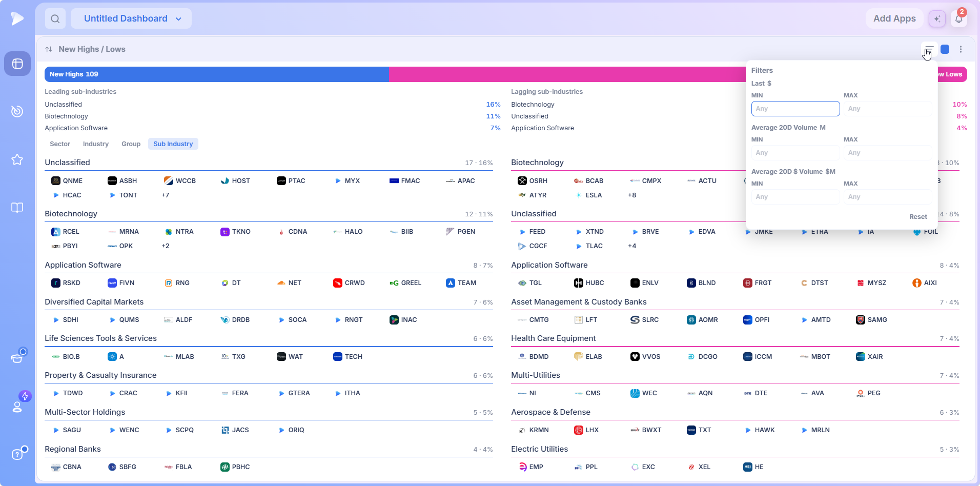Screen dimensions: 980x486
Task: Click the Add Apps button
Action: pyautogui.click(x=894, y=18)
